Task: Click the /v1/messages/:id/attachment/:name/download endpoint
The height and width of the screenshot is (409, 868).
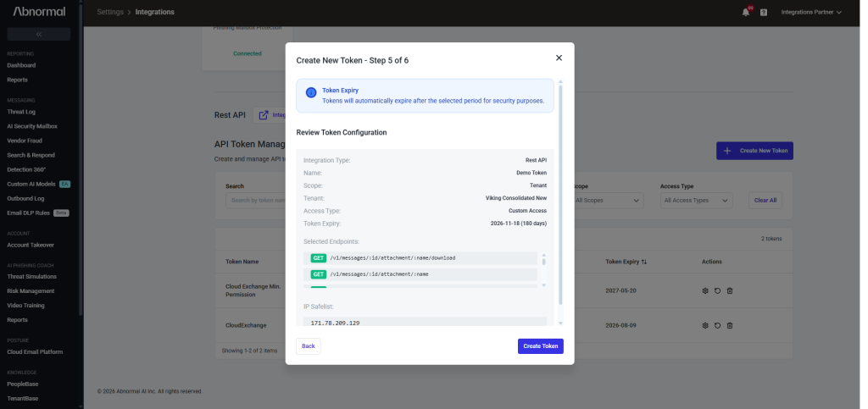Action: (x=420, y=258)
